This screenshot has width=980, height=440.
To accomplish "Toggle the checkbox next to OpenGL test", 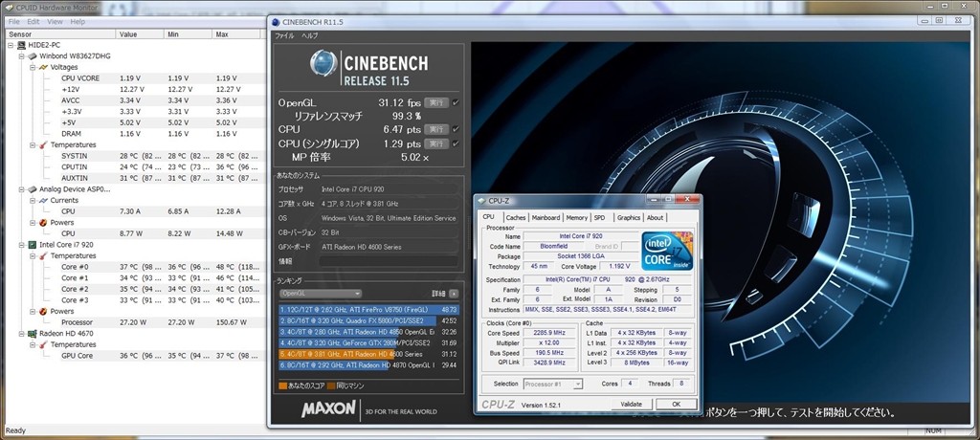I will click(456, 102).
